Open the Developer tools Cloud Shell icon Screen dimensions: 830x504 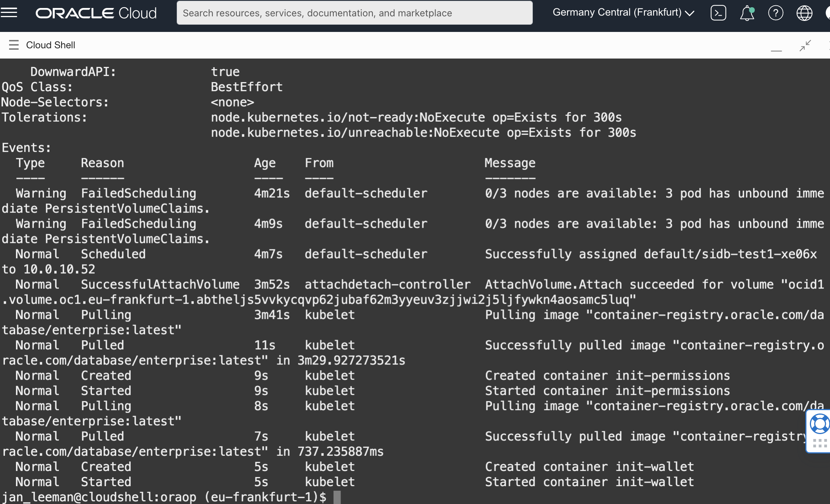(x=718, y=13)
